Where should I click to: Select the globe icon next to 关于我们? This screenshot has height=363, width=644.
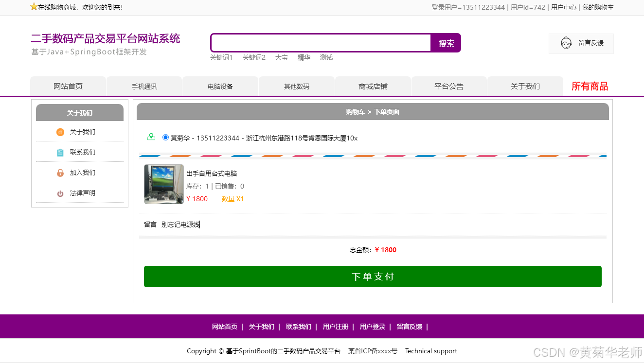[x=60, y=132]
